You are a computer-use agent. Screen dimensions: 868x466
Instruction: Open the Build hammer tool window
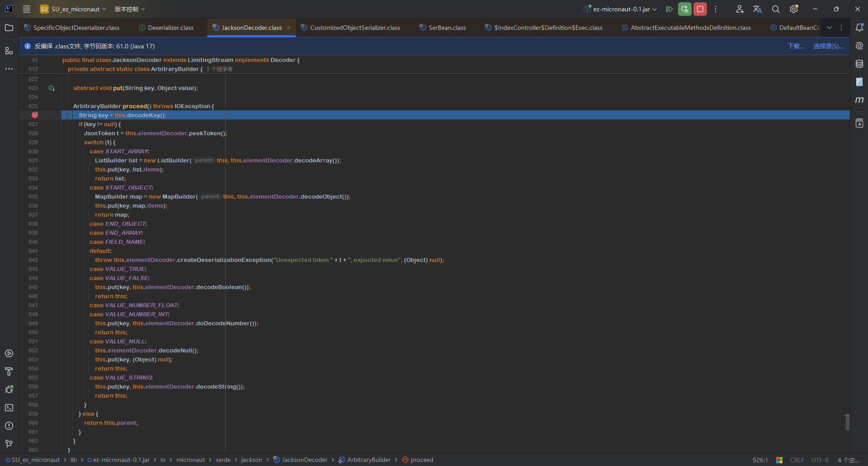point(9,371)
